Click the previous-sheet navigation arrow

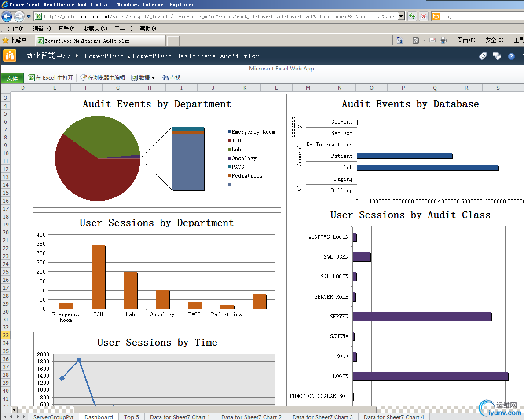coord(11,416)
